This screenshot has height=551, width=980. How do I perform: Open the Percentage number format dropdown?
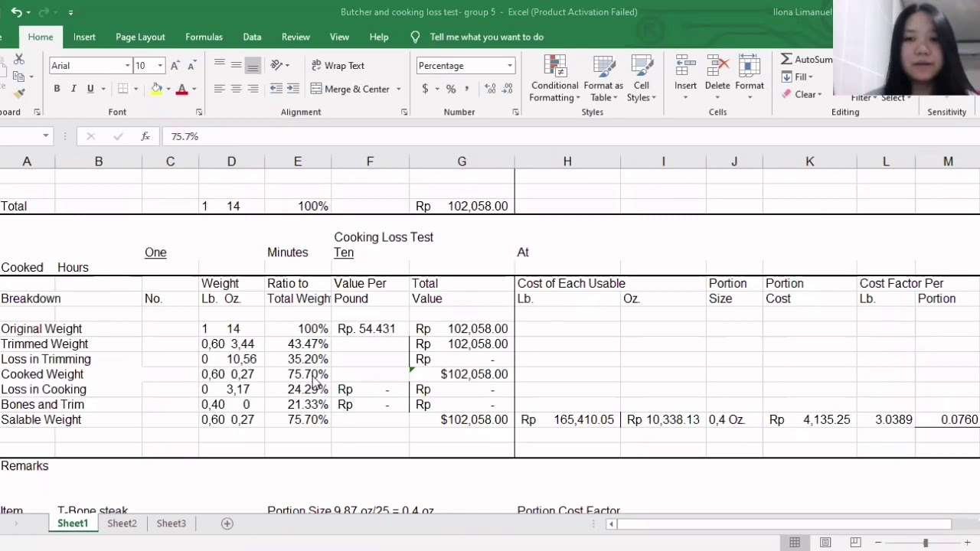coord(509,66)
